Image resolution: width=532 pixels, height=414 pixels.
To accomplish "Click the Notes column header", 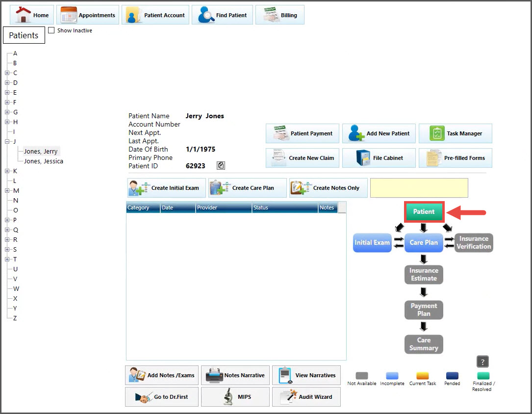I will pyautogui.click(x=328, y=207).
